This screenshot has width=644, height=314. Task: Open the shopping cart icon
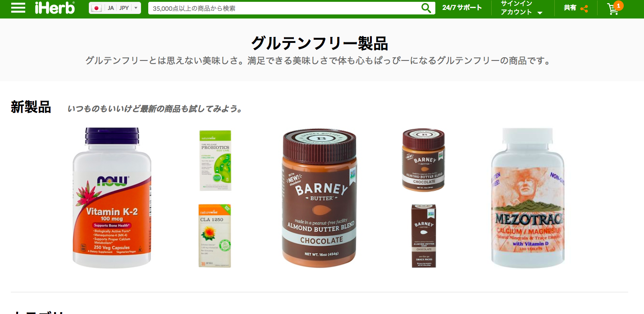(612, 9)
